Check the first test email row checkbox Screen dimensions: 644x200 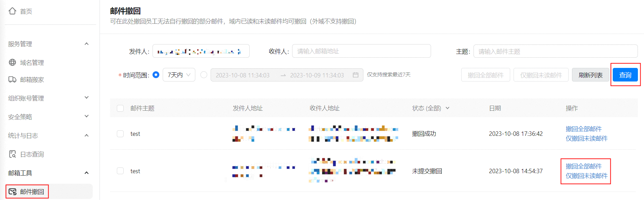[120, 134]
